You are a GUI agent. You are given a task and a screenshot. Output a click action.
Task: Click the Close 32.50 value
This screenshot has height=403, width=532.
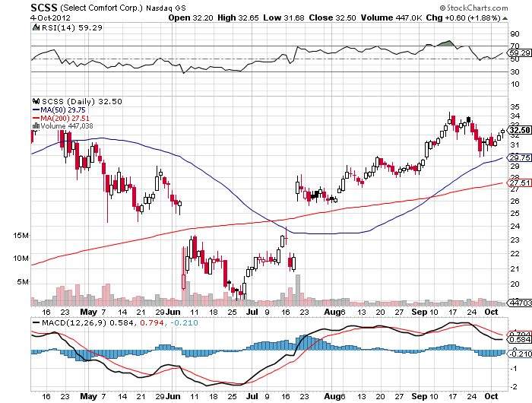point(332,17)
